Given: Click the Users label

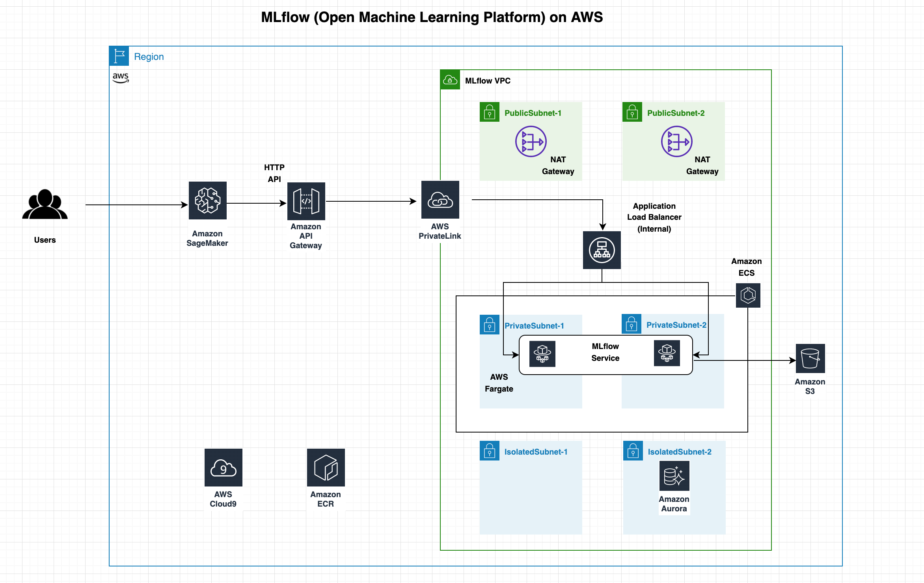Looking at the screenshot, I should 45,240.
